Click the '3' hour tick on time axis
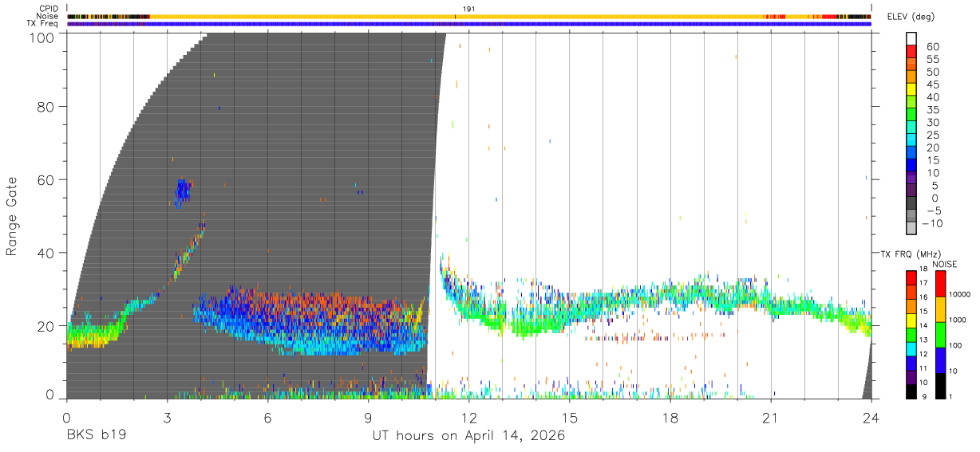Screen dimensions: 980x452 (x=167, y=418)
